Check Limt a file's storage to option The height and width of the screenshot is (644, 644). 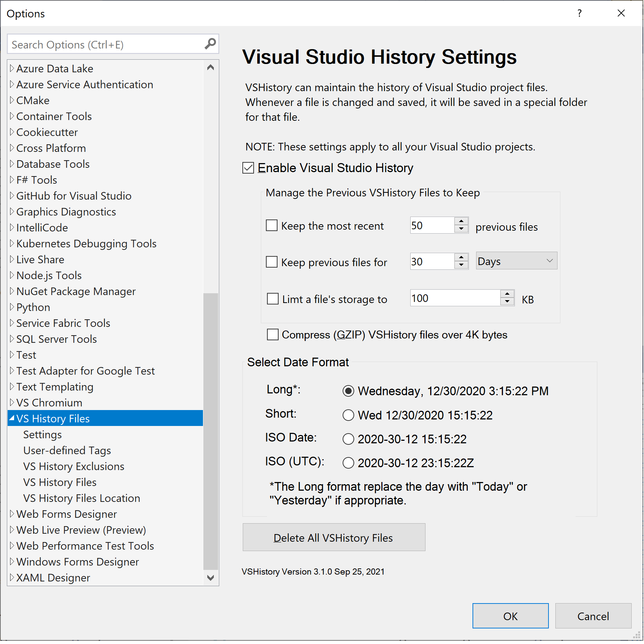tap(273, 299)
